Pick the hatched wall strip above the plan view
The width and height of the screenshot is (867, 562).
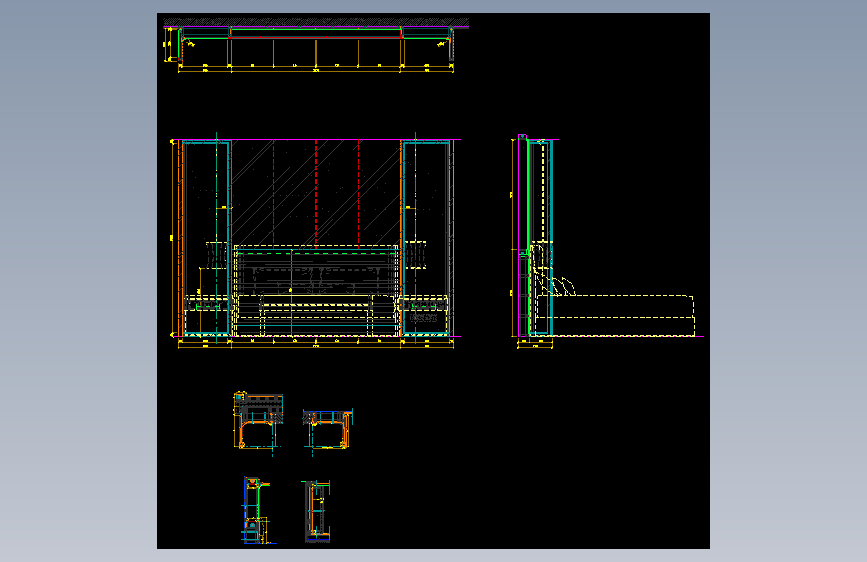(316, 22)
